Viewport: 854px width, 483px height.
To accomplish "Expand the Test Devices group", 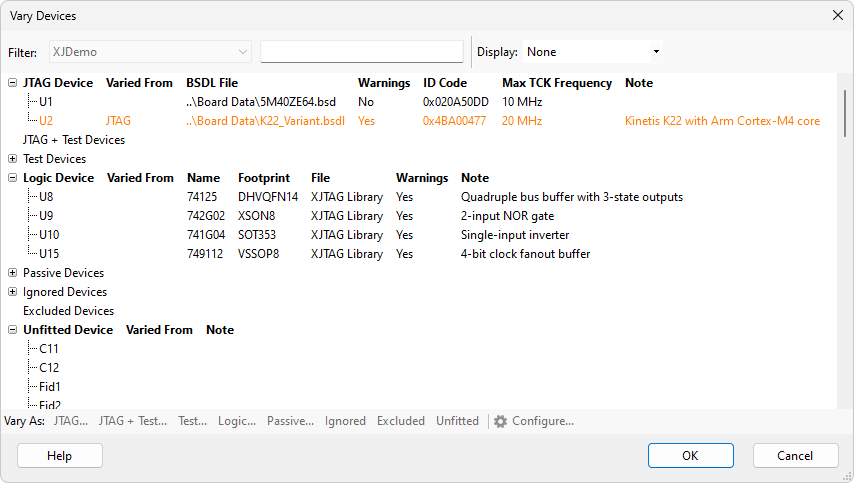I will pyautogui.click(x=12, y=159).
